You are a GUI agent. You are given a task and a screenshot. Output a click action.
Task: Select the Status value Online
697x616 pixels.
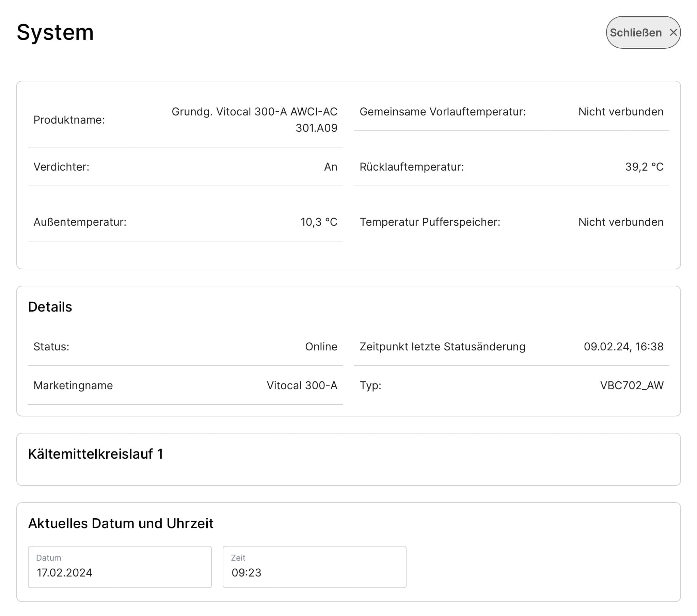321,347
